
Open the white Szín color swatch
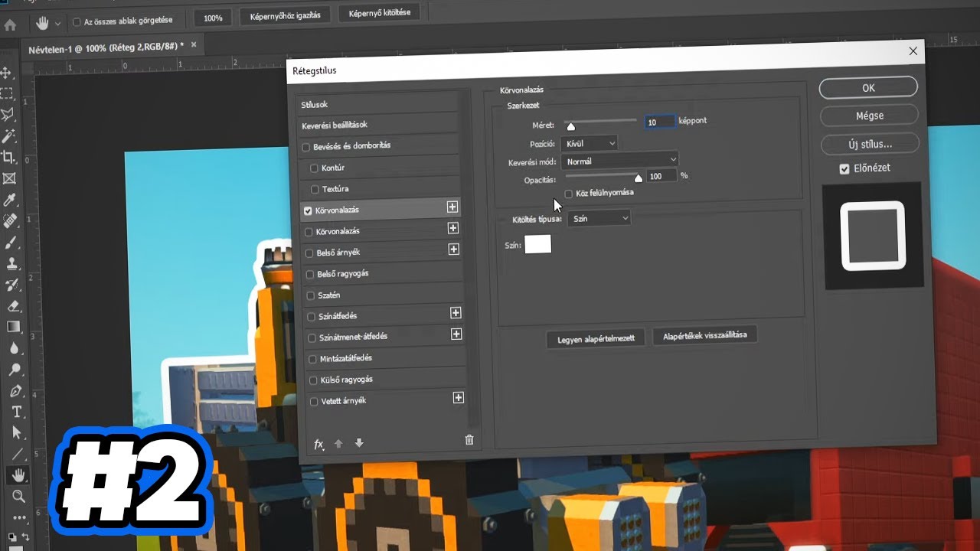pyautogui.click(x=537, y=244)
